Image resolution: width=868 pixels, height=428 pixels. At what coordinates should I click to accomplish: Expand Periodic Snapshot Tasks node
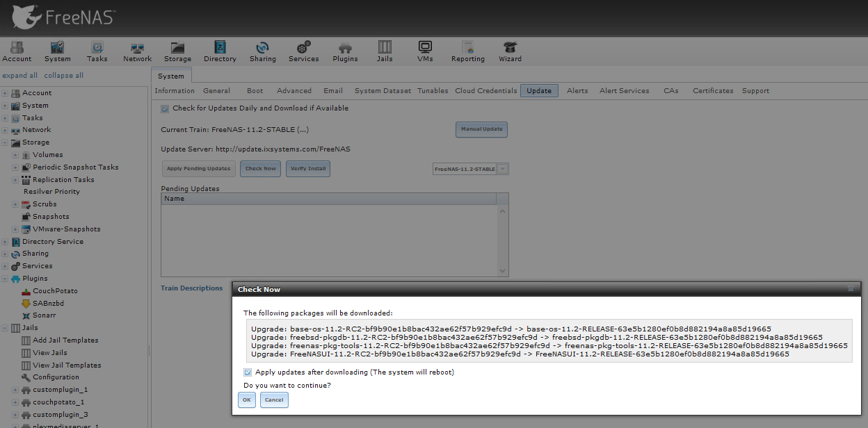pyautogui.click(x=15, y=167)
